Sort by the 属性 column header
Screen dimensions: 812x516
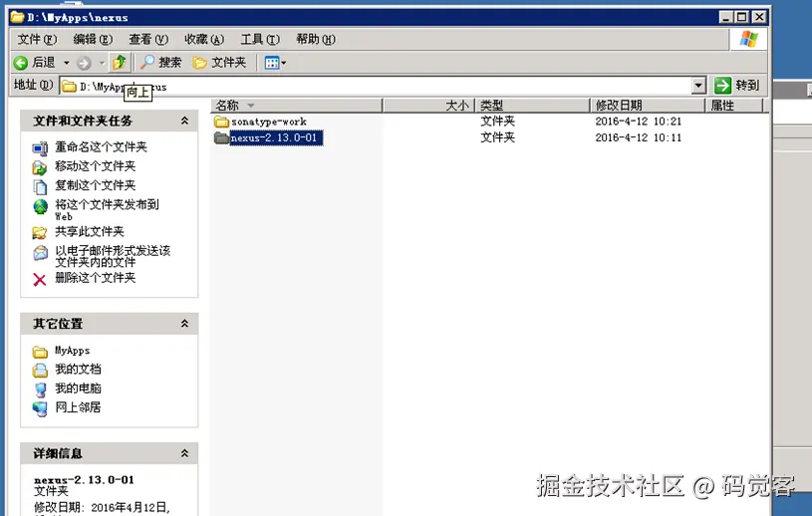[734, 106]
